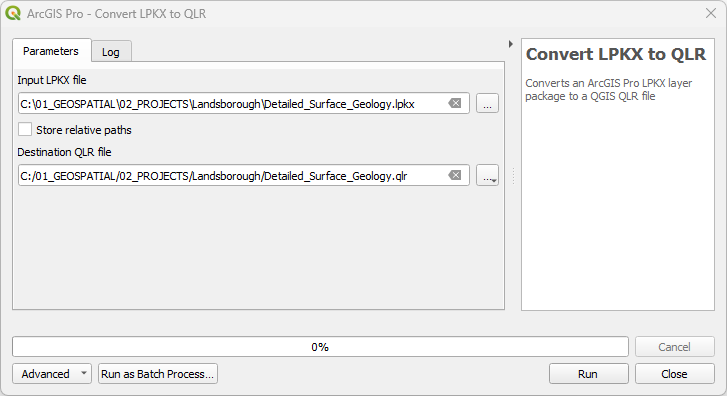The width and height of the screenshot is (727, 396).
Task: Open the destination QLR save options button
Action: click(x=487, y=175)
